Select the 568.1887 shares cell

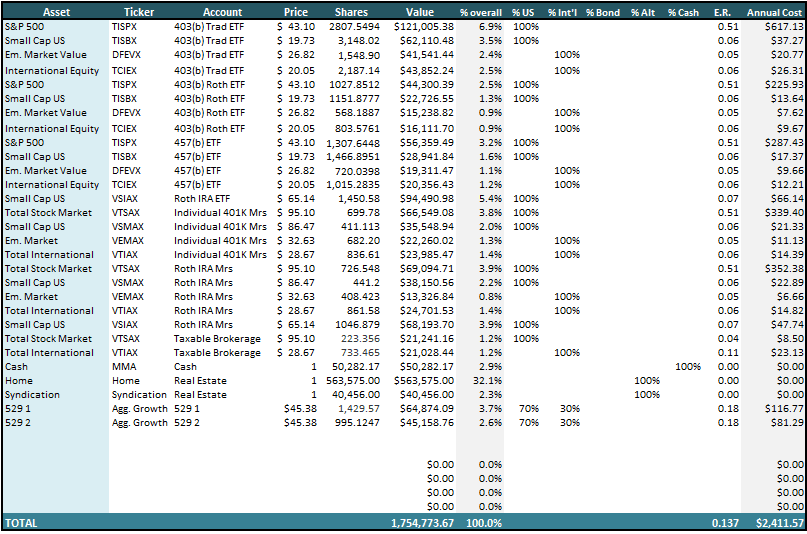pyautogui.click(x=357, y=112)
